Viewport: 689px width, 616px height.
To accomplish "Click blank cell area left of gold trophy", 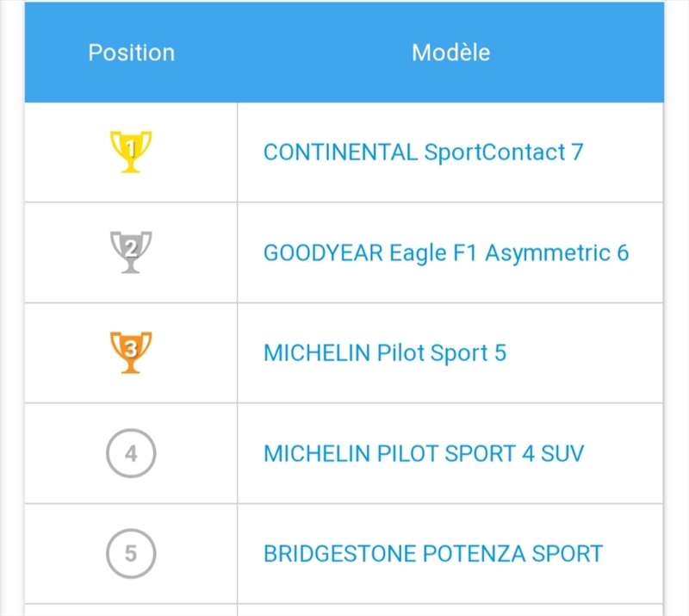I will 60,152.
